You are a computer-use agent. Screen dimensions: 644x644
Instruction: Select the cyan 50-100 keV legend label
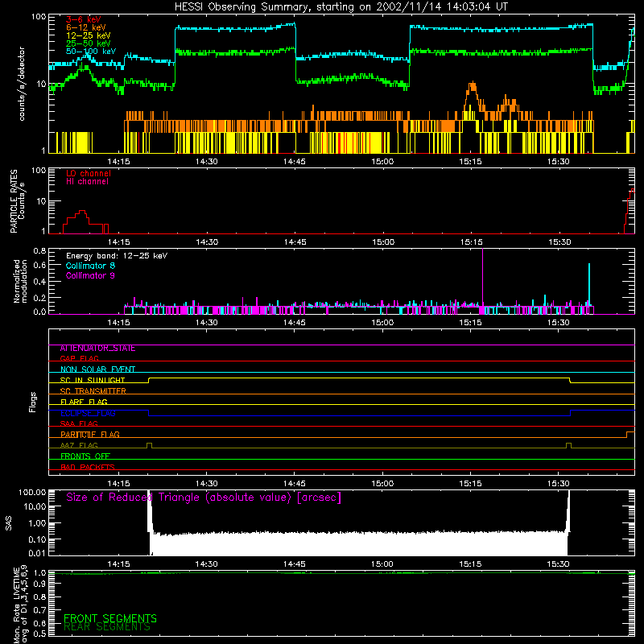[x=91, y=52]
